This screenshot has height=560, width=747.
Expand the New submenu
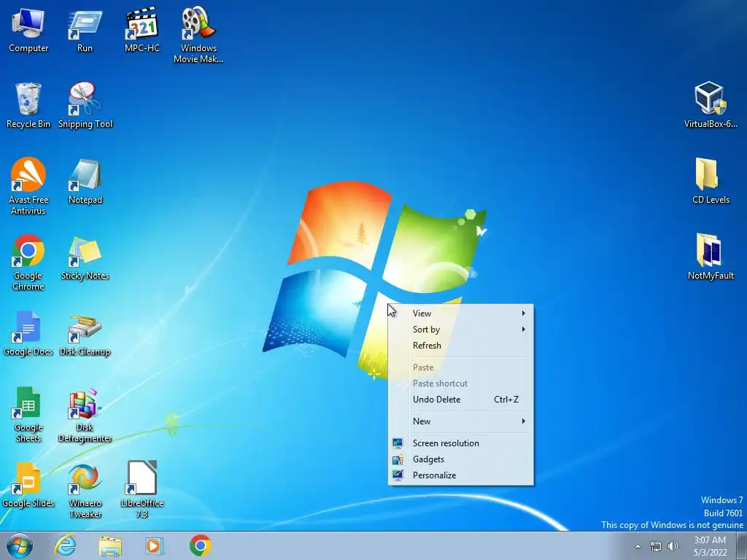point(461,421)
